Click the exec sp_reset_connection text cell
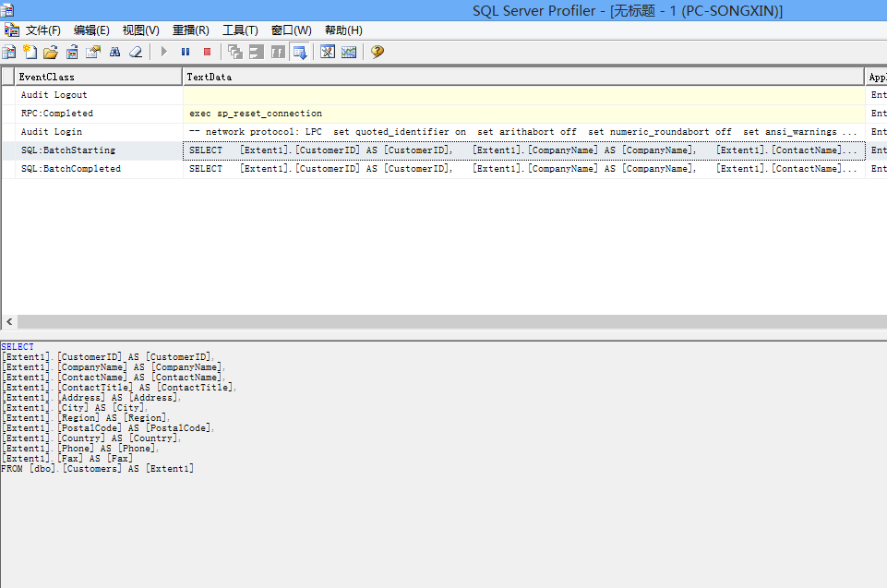 pos(524,114)
